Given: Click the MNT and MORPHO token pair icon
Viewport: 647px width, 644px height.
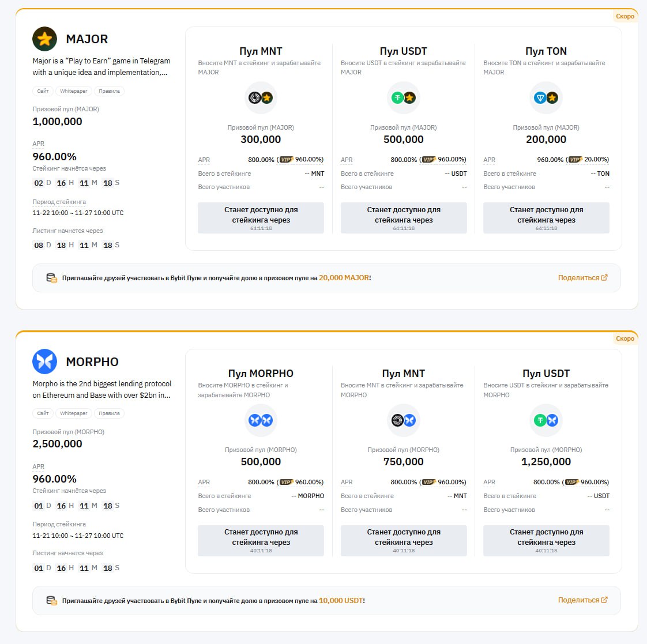Looking at the screenshot, I should point(404,420).
